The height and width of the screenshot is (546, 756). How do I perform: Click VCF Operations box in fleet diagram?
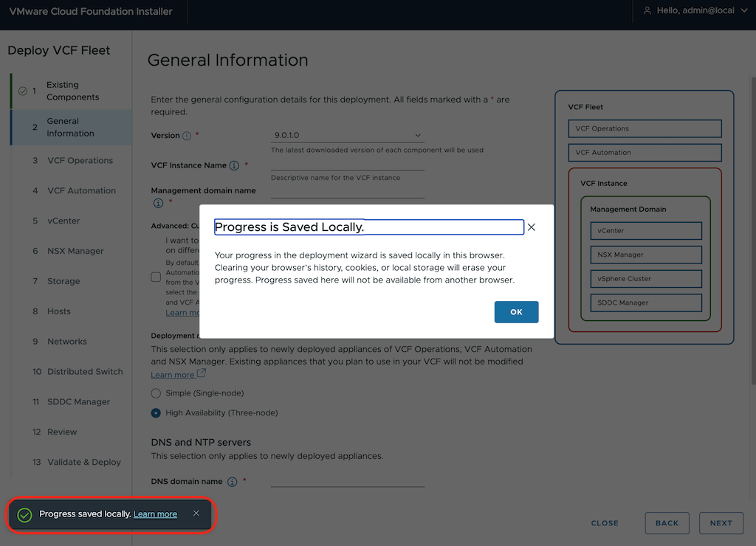pyautogui.click(x=645, y=128)
